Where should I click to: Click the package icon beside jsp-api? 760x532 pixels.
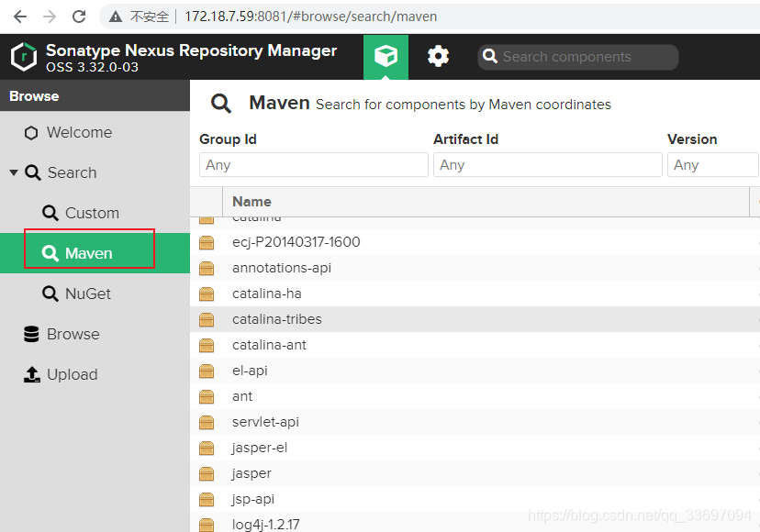click(207, 499)
